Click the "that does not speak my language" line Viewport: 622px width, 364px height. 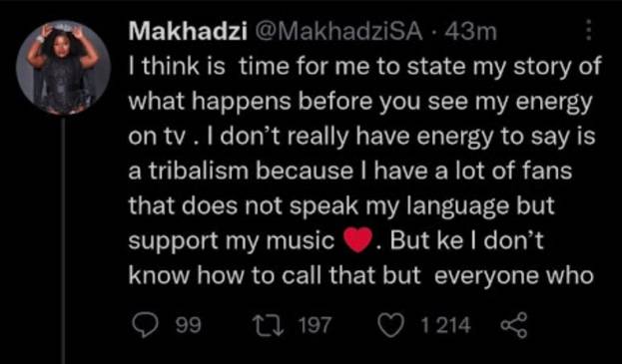[x=318, y=207]
